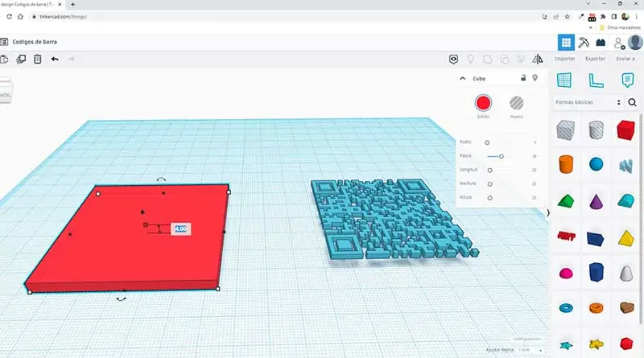Toggle the lock on the Cubo shape

click(523, 77)
